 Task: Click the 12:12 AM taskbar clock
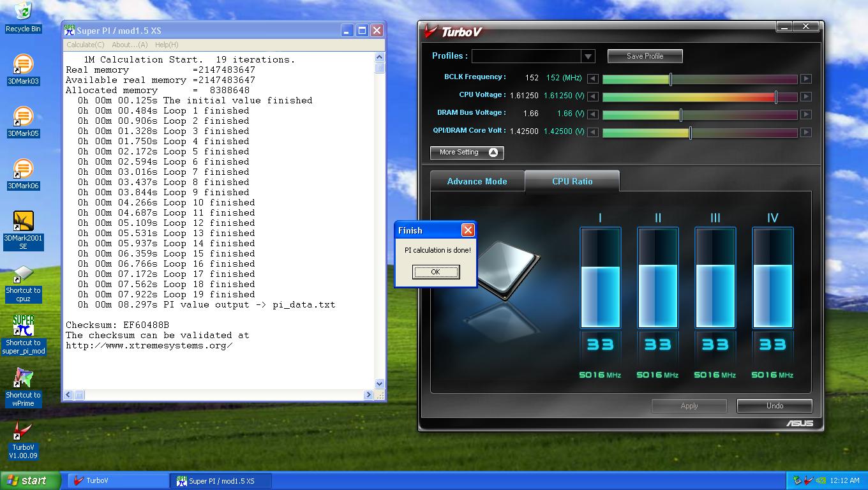coord(844,480)
